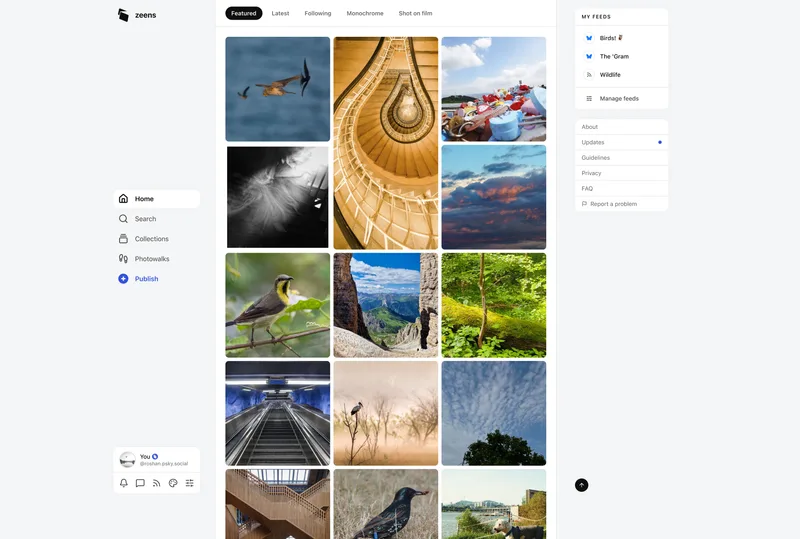Click the flag icon beside Report a problem

click(x=584, y=204)
